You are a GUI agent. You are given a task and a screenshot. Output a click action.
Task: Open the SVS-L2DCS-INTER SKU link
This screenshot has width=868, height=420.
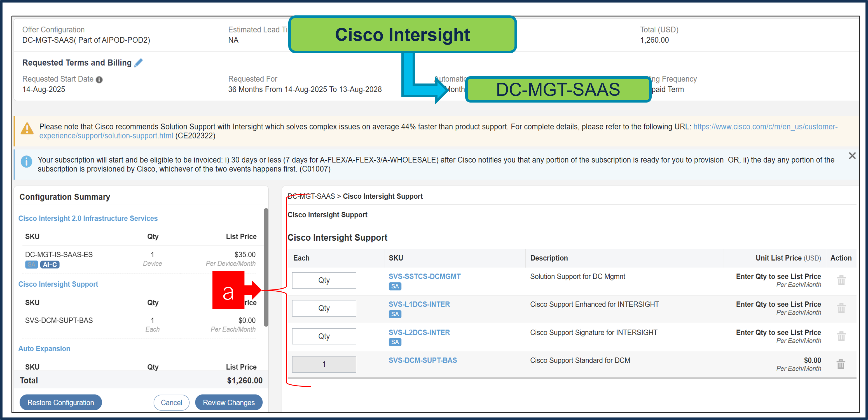[x=419, y=332]
